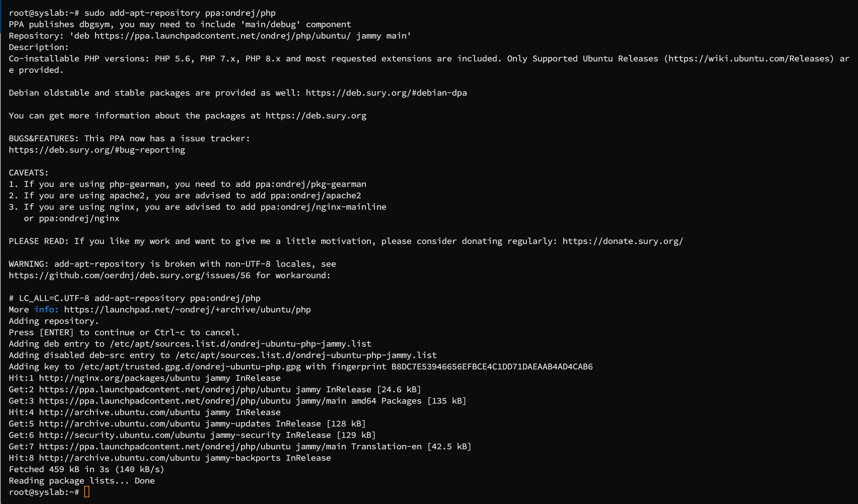This screenshot has height=504, width=858.
Task: Open the deb.sury.org/#bug-reporting URL
Action: click(x=97, y=150)
